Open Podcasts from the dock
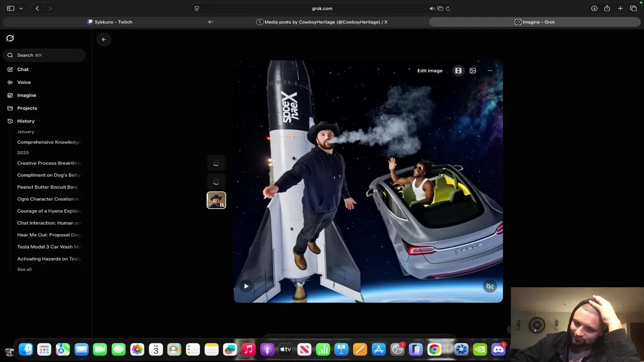Image resolution: width=644 pixels, height=362 pixels. tap(267, 349)
